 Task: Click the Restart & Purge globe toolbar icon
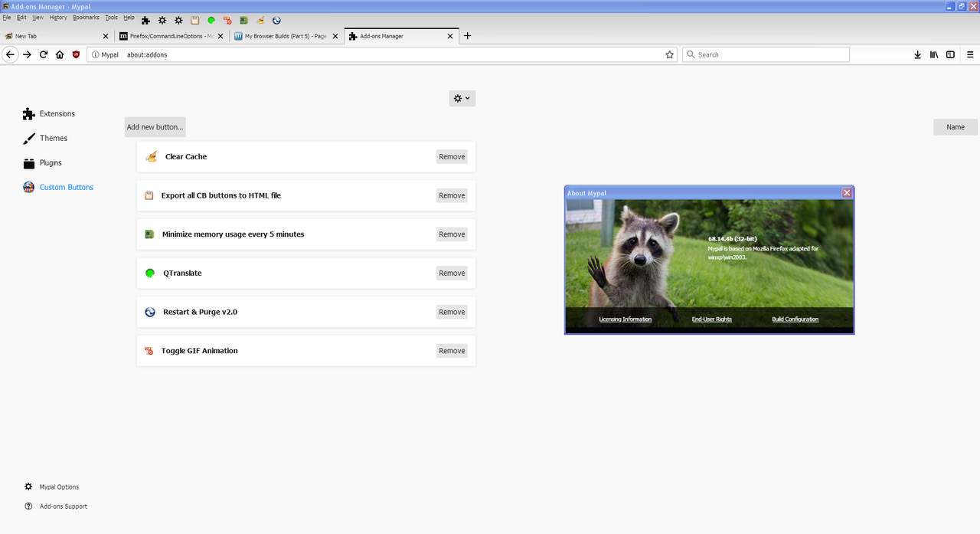pyautogui.click(x=276, y=20)
